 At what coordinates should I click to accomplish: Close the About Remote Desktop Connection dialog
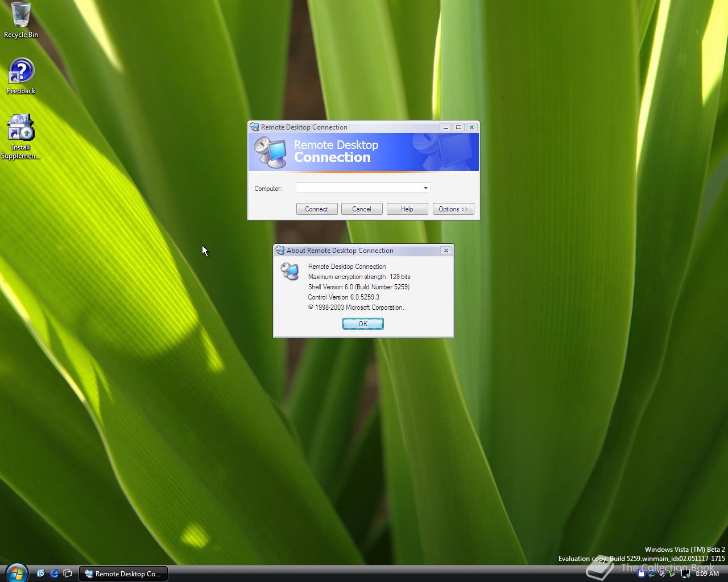[x=446, y=250]
